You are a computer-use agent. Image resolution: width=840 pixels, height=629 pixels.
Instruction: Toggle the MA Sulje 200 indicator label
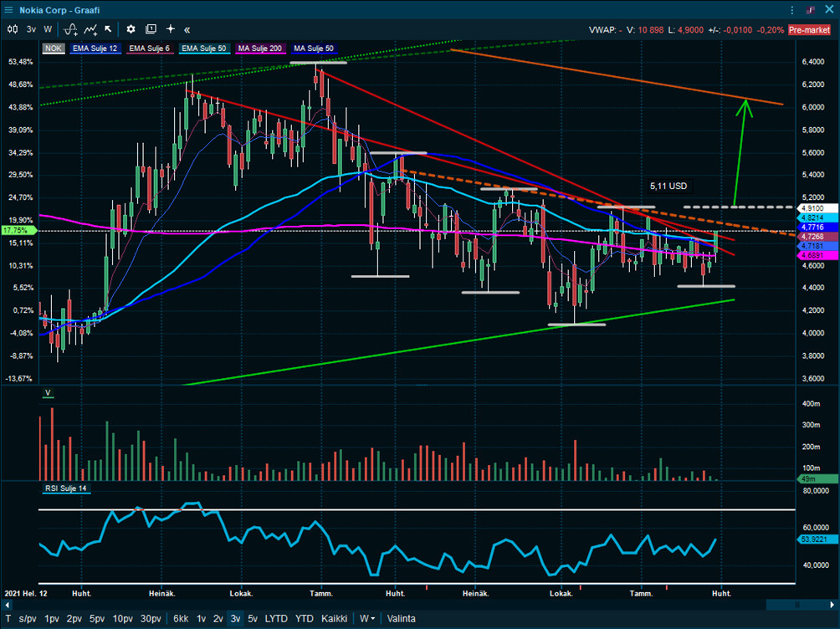[x=262, y=49]
